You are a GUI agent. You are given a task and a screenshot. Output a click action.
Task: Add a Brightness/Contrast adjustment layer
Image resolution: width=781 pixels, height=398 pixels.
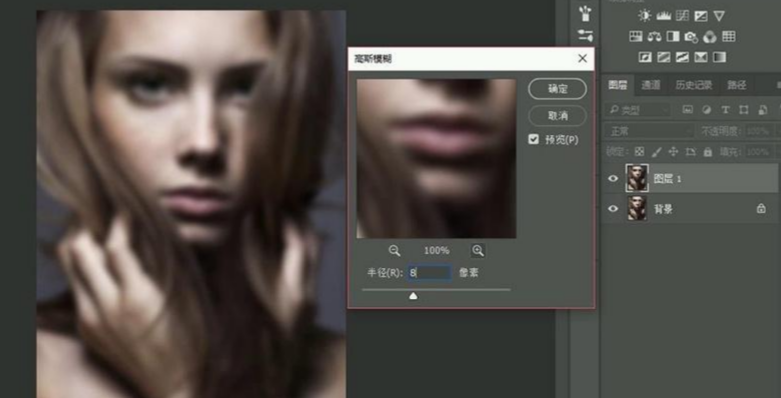(x=645, y=16)
